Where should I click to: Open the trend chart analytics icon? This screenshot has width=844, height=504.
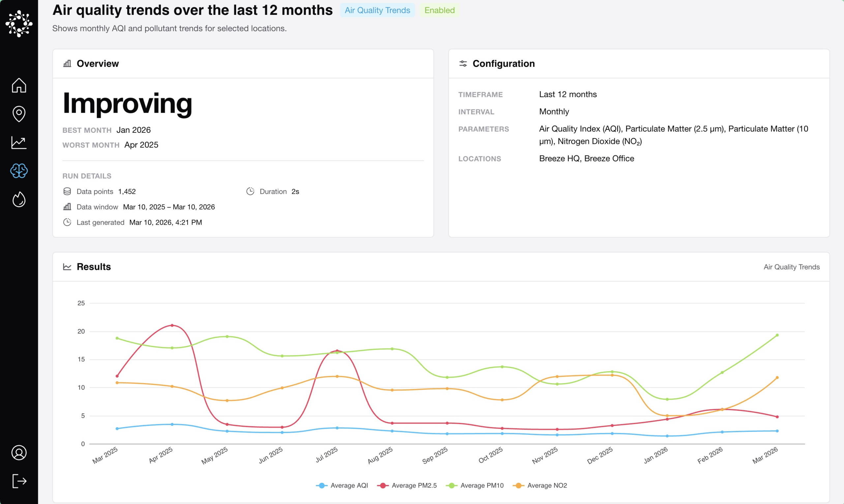point(19,142)
